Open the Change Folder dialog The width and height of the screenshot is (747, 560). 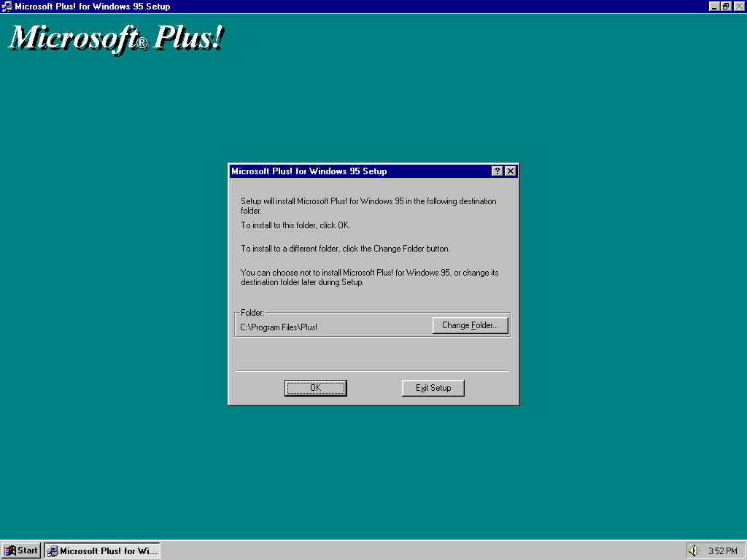(471, 325)
